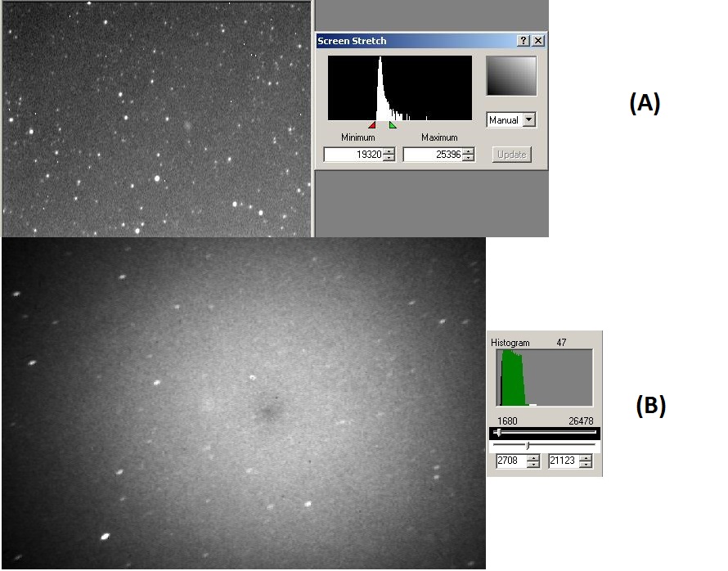Increase the Maximum value with up arrow
The image size is (728, 571).
pos(469,151)
